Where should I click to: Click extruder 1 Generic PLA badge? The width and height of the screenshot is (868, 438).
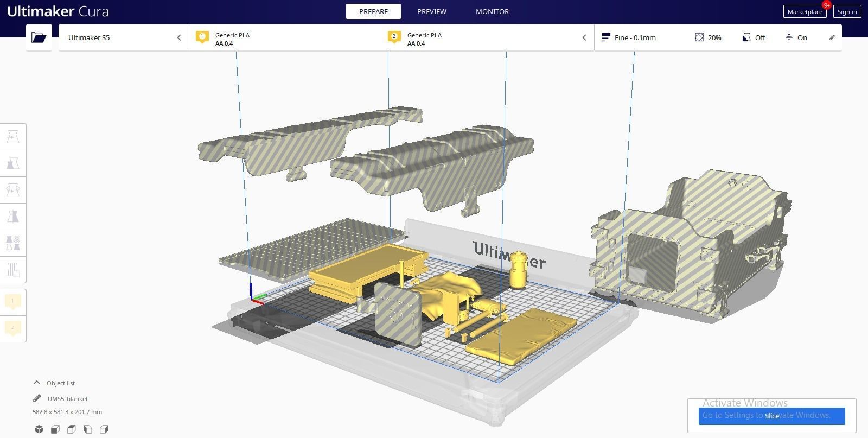tap(202, 37)
